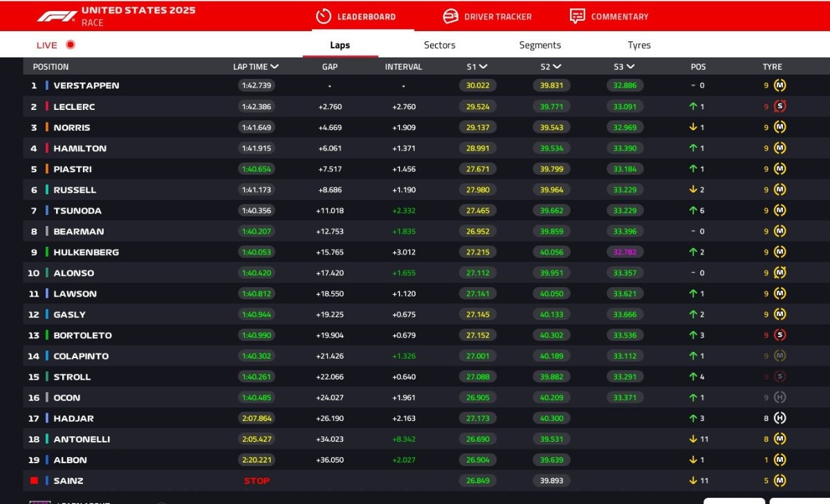Image resolution: width=830 pixels, height=504 pixels.
Task: Select the HAMILTON driver row name
Action: click(x=80, y=149)
